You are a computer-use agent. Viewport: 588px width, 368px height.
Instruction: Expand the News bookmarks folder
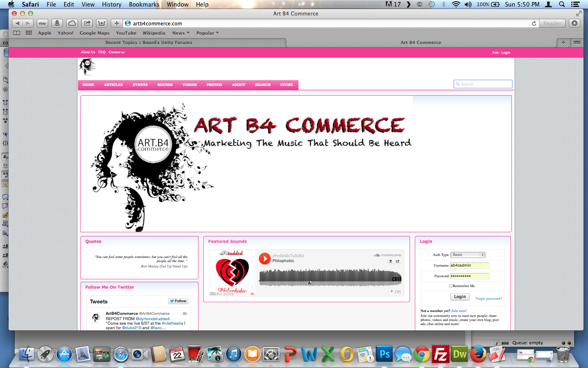pos(180,33)
